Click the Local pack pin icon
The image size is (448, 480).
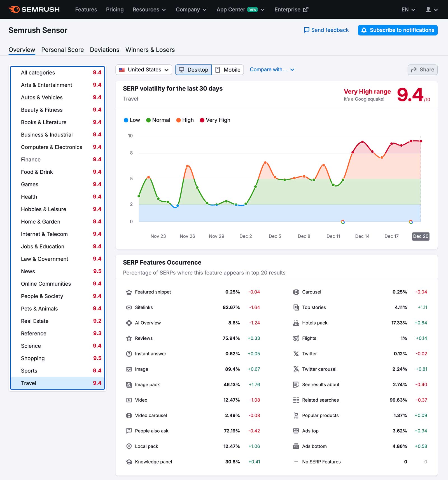pyautogui.click(x=129, y=446)
